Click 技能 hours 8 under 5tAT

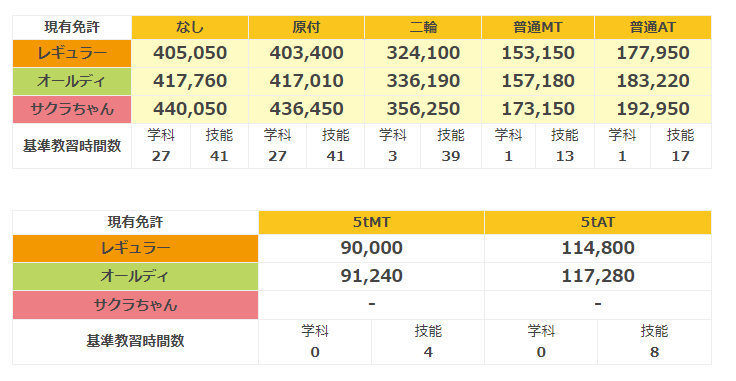coord(654,352)
